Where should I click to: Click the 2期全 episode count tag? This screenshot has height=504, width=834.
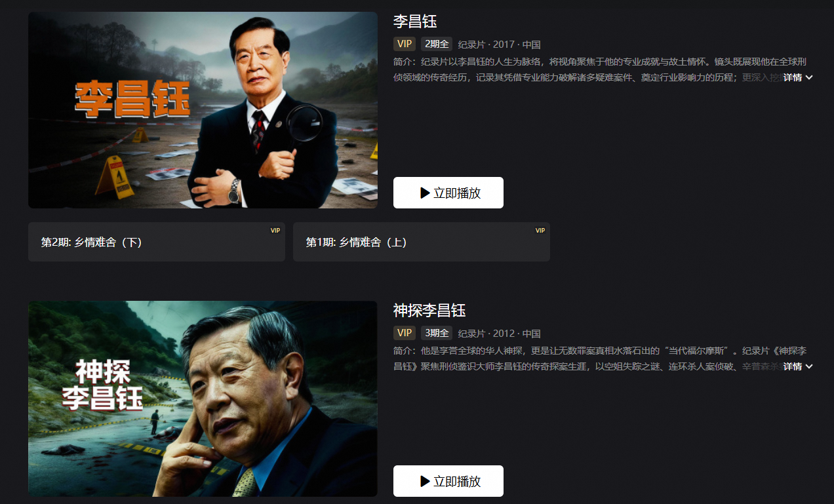tap(437, 44)
